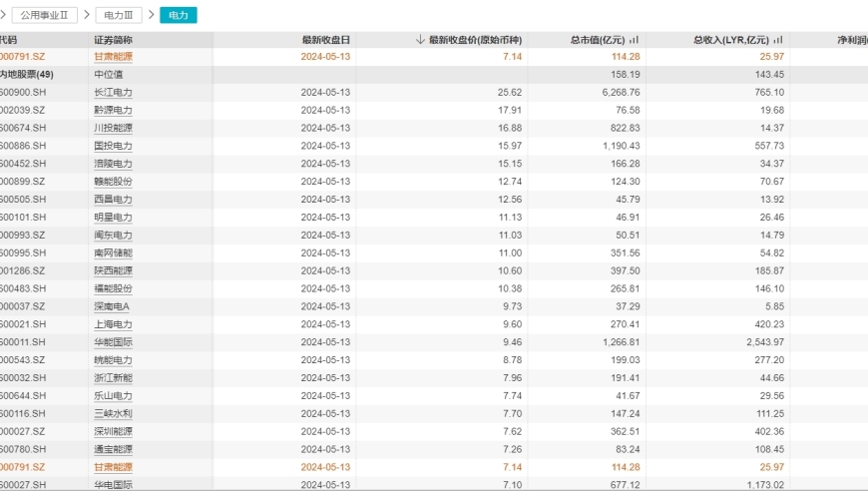The image size is (868, 491).
Task: Select the 420.23 revenue cell
Action: click(x=769, y=324)
